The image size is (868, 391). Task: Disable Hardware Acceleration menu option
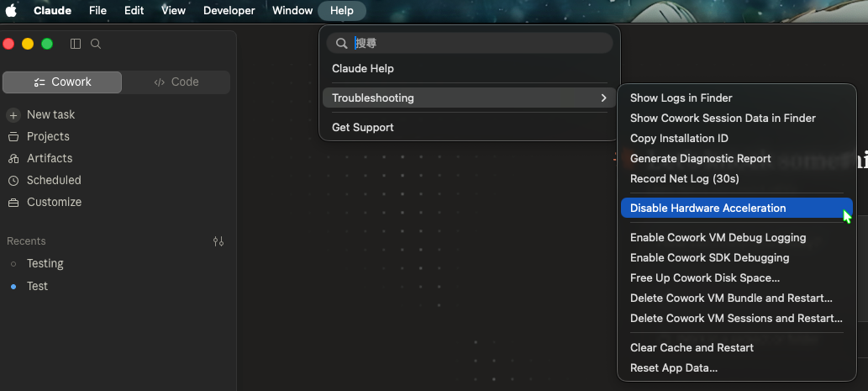click(736, 209)
